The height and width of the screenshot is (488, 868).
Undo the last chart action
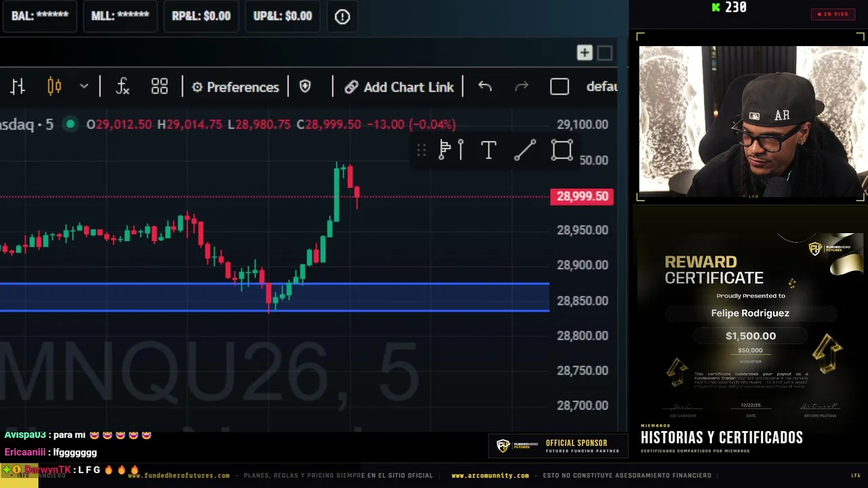coord(485,87)
